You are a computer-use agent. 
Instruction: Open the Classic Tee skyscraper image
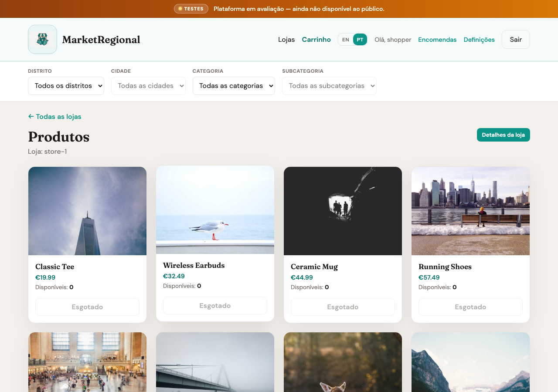pyautogui.click(x=87, y=211)
